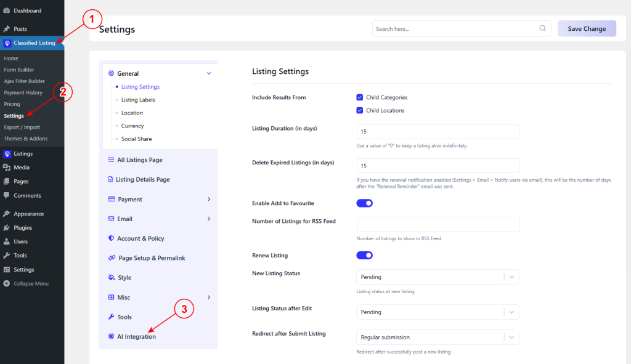Click the Payment card icon

pos(112,199)
